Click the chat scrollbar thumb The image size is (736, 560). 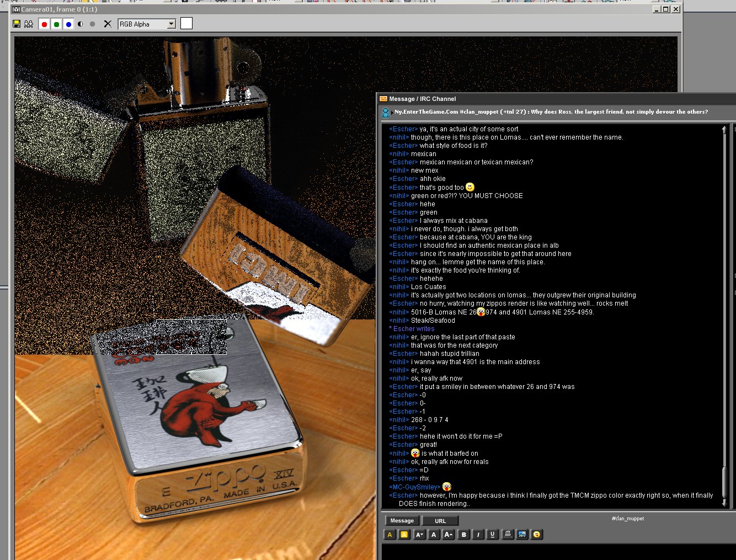click(x=724, y=482)
